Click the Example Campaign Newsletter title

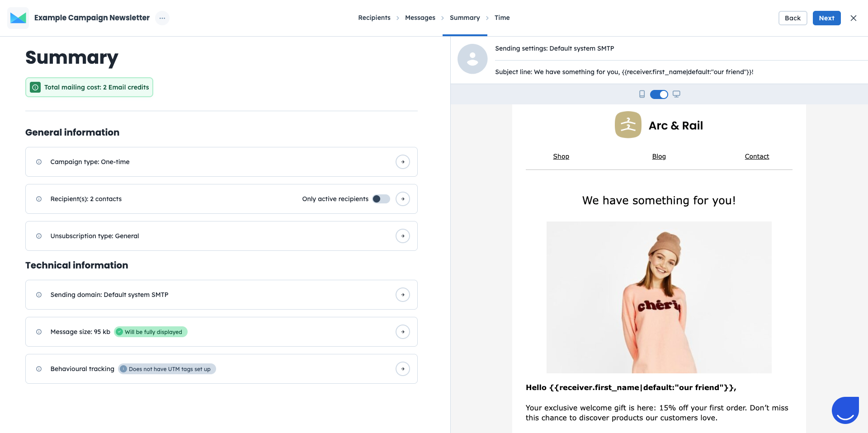point(92,18)
